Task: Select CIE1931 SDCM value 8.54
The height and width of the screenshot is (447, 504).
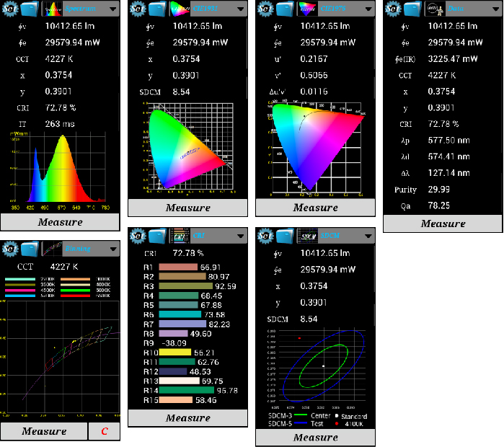Action: coord(181,92)
